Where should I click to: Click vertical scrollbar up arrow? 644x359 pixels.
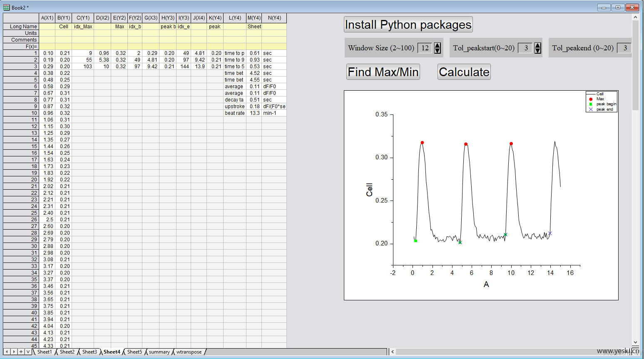tap(635, 17)
